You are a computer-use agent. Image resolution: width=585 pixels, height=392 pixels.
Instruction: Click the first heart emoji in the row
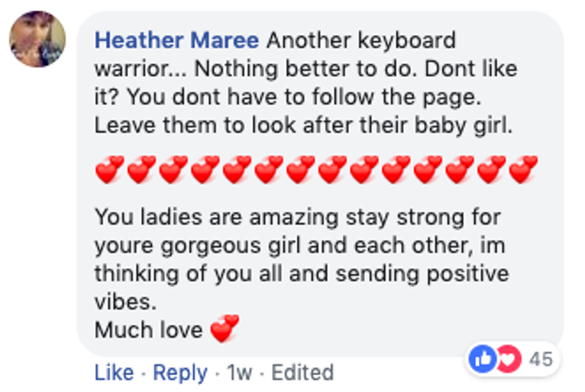109,169
